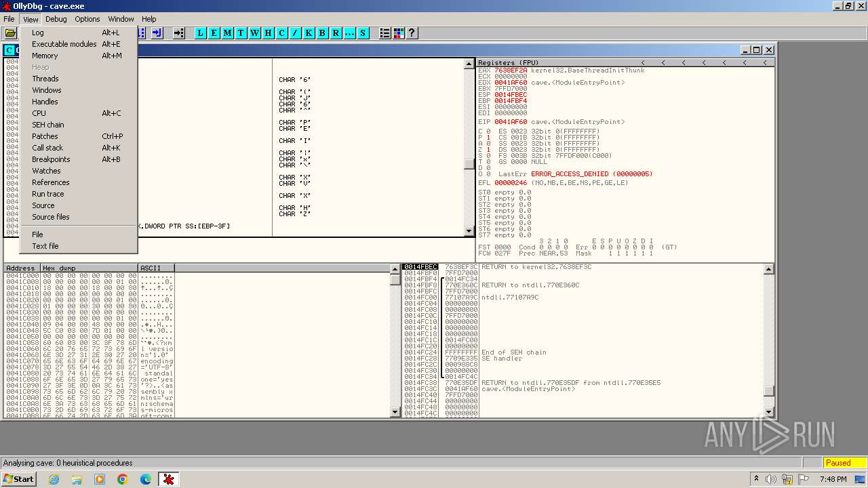
Task: Open Run trace with dots toolbar button
Action: point(350,33)
